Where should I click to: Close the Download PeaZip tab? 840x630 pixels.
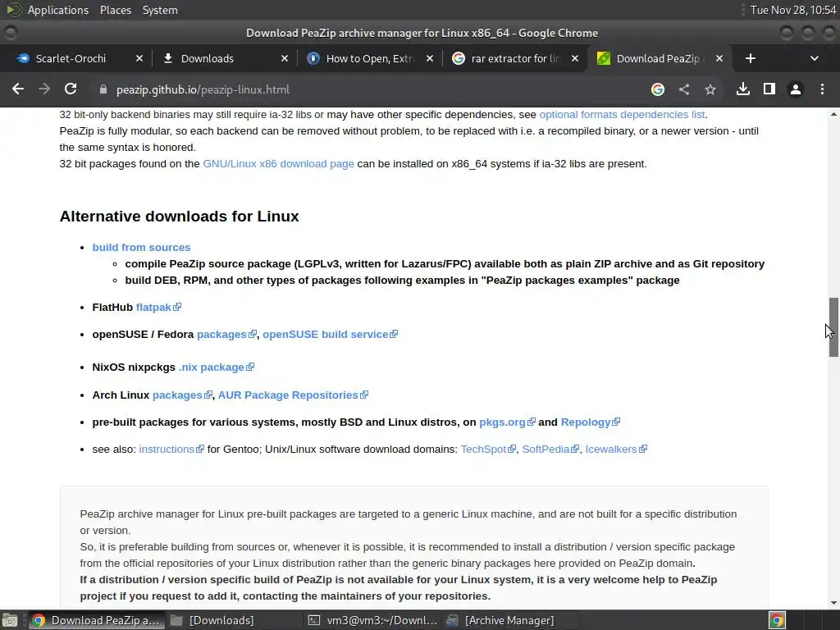719,58
